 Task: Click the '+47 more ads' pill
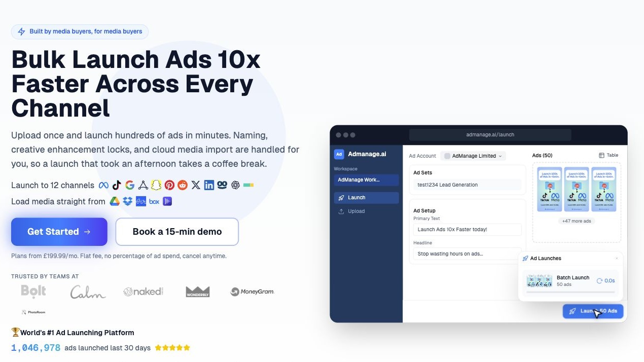point(577,221)
